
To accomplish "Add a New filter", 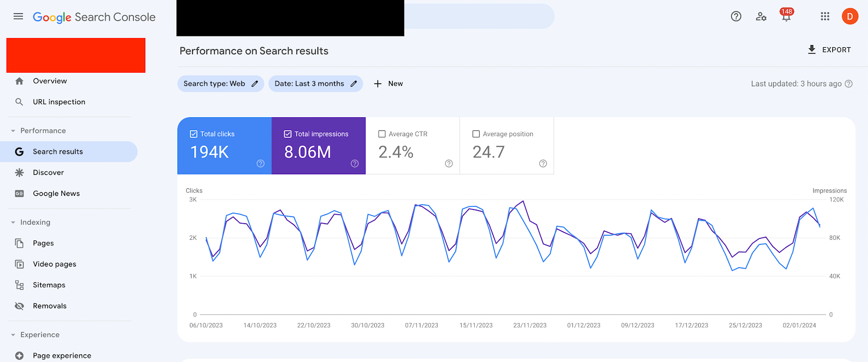I will (x=388, y=84).
